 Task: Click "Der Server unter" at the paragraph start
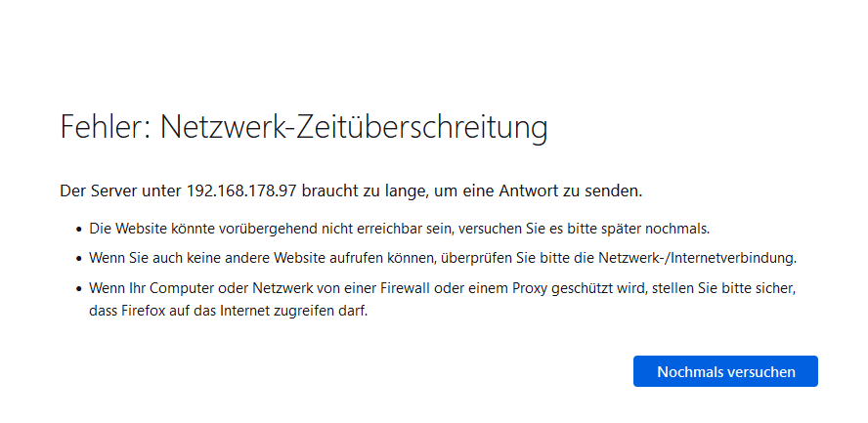point(120,191)
